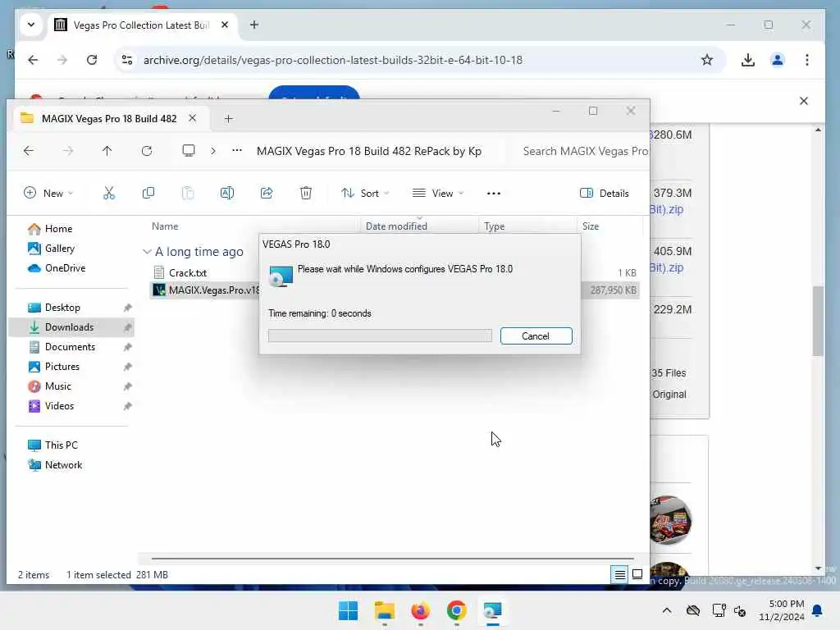This screenshot has height=630, width=840.
Task: Launch Firefox from the taskbar
Action: click(421, 610)
